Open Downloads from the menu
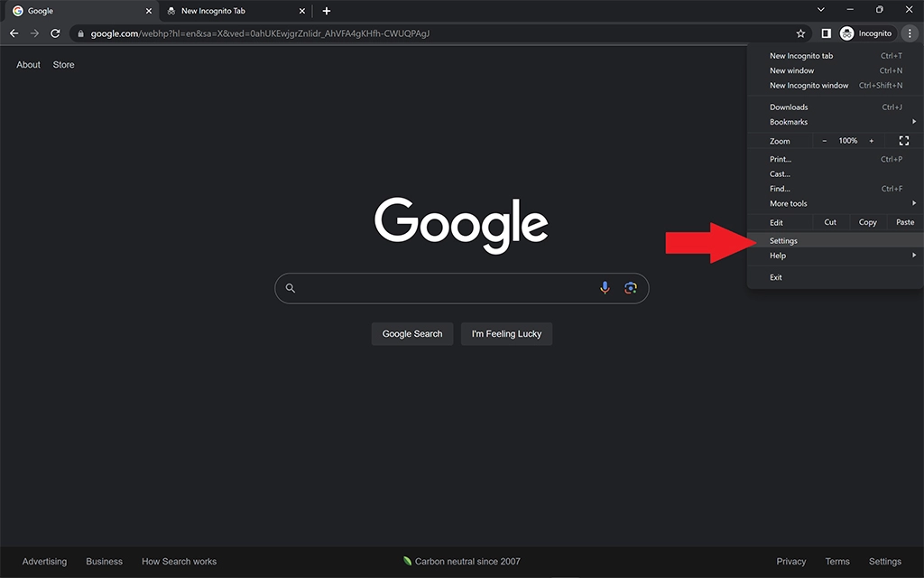This screenshot has height=578, width=924. (835, 107)
